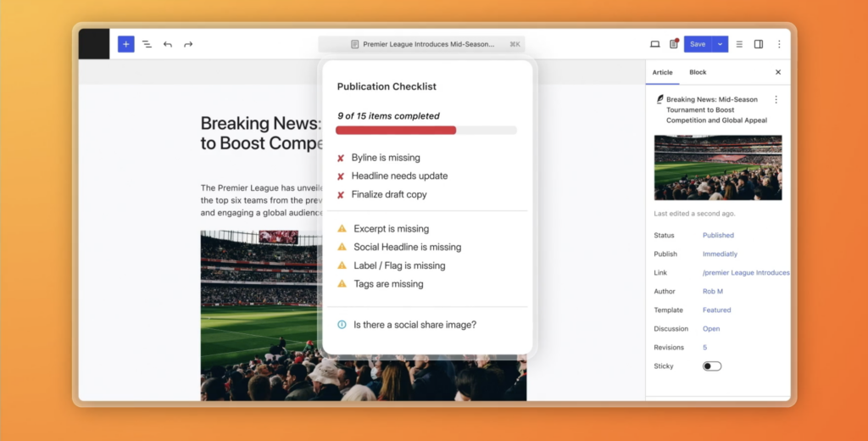Click the warning icon beside Label / Flag is missing
The height and width of the screenshot is (441, 868).
(x=342, y=265)
